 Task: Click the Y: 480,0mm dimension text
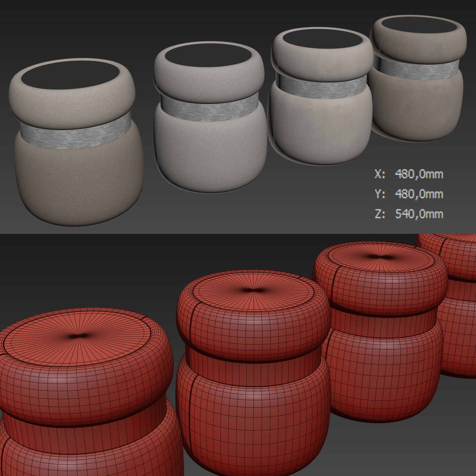point(409,194)
